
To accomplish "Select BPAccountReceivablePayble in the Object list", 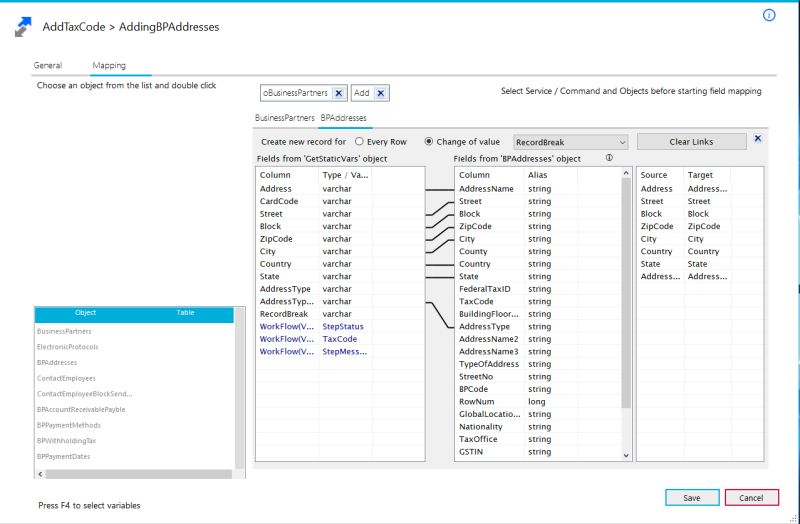I will (81, 409).
